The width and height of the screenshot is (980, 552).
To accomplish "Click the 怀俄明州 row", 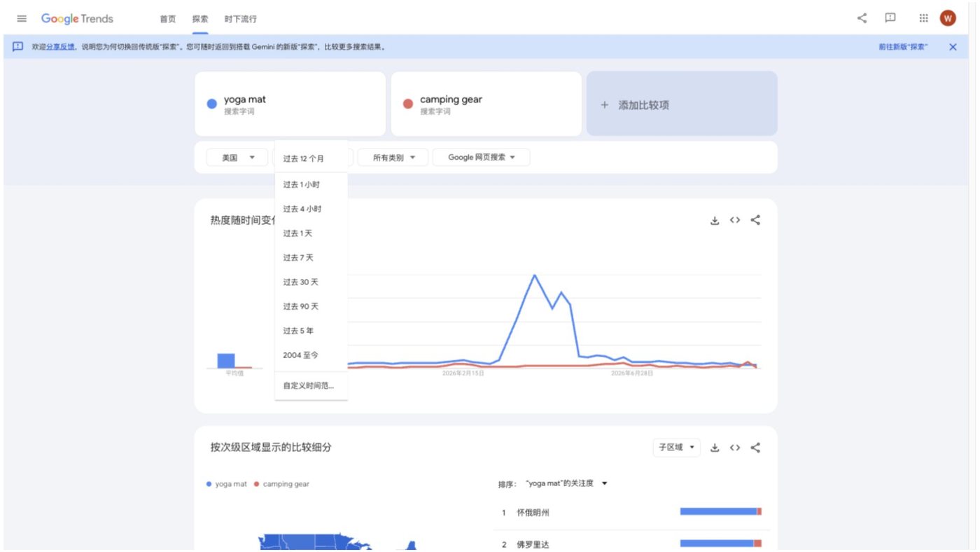I will 631,512.
